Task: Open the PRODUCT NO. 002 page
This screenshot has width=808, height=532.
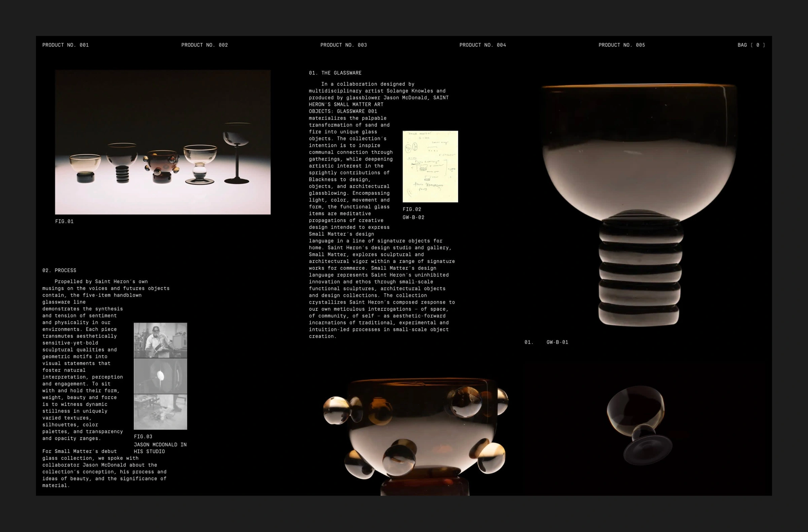Action: (205, 45)
